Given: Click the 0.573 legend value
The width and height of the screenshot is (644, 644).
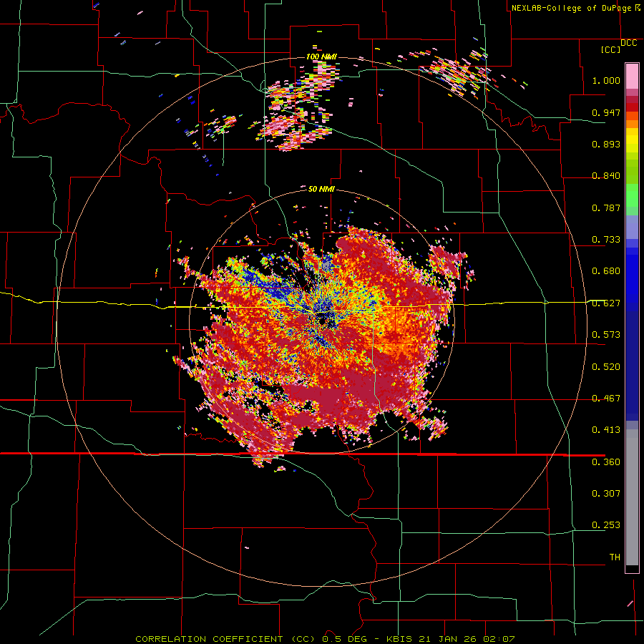Looking at the screenshot, I should click(x=606, y=335).
